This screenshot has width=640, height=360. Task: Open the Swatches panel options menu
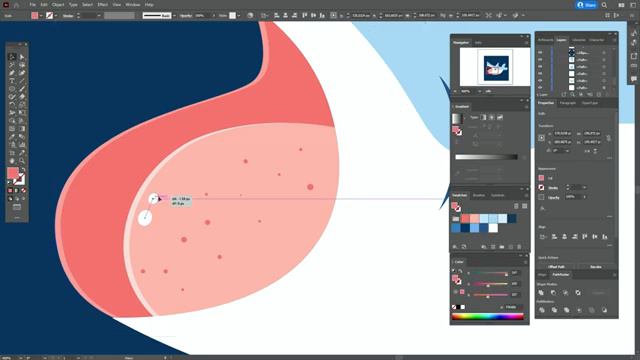click(x=526, y=196)
